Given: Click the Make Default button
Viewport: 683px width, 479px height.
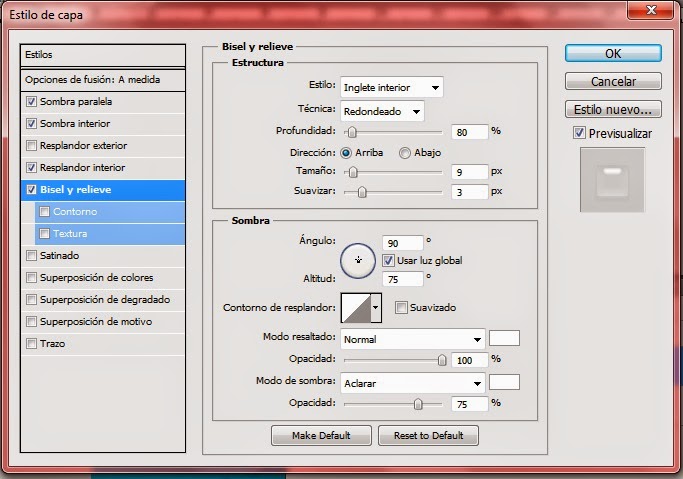Looking at the screenshot, I should pos(321,435).
